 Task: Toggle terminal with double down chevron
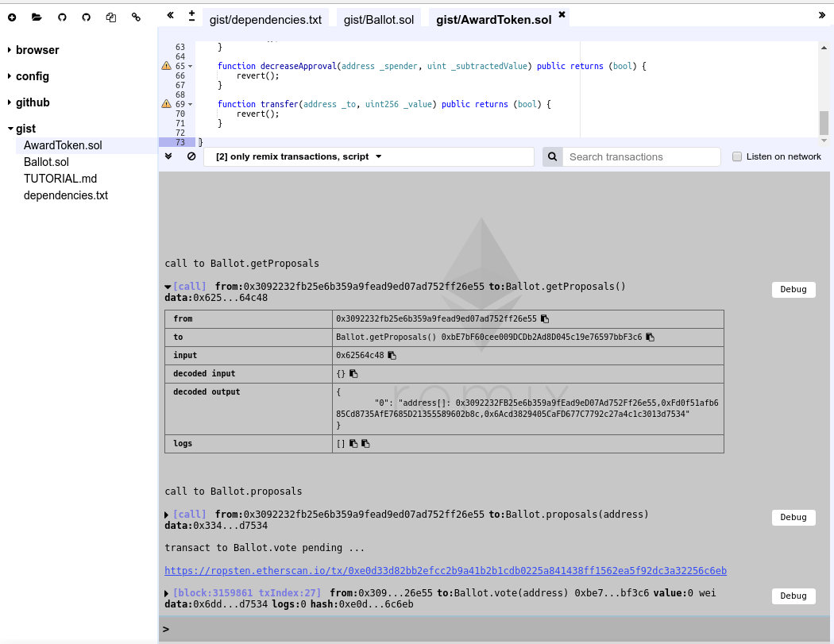pyautogui.click(x=168, y=156)
